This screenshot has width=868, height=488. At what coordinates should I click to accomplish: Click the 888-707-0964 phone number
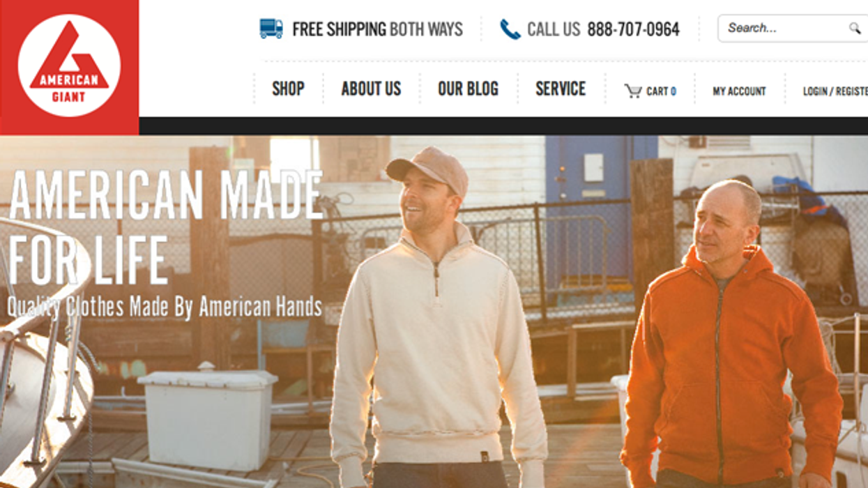pyautogui.click(x=633, y=29)
